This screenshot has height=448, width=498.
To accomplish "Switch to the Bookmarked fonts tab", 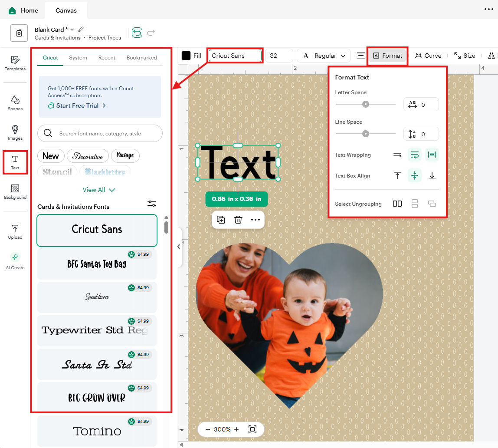I will tap(142, 57).
